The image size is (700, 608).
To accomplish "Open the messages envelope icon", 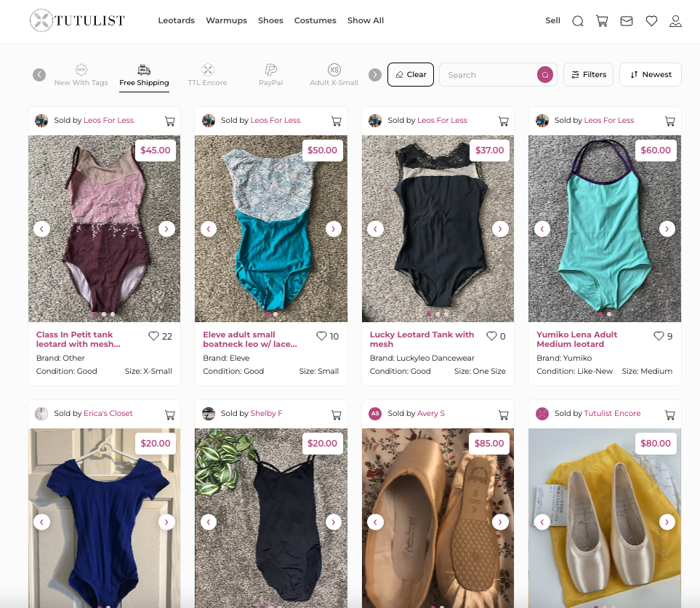I will coord(627,21).
